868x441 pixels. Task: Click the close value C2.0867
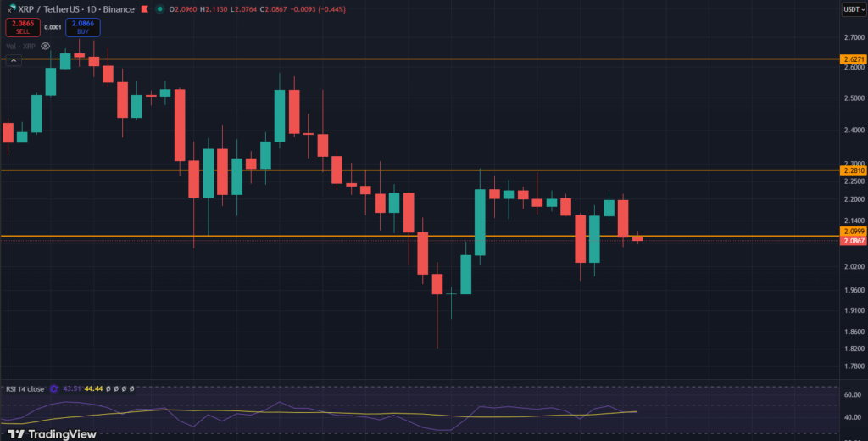point(274,9)
